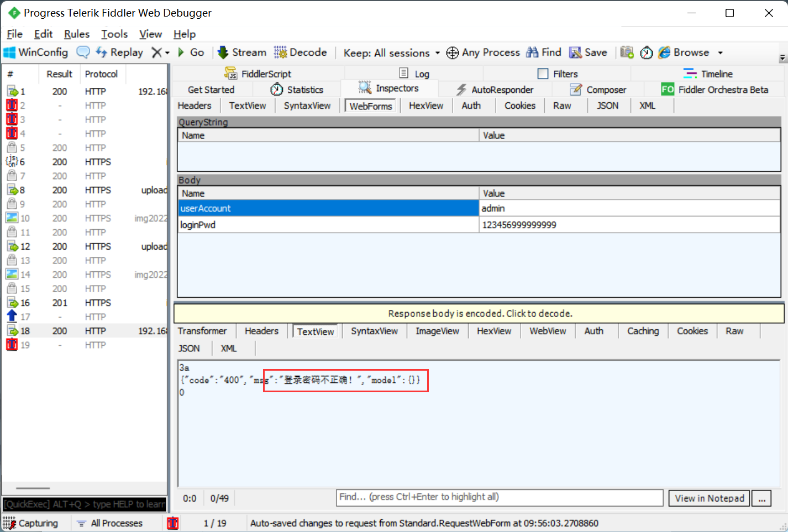Open the View menu
The width and height of the screenshot is (788, 532).
coord(150,34)
